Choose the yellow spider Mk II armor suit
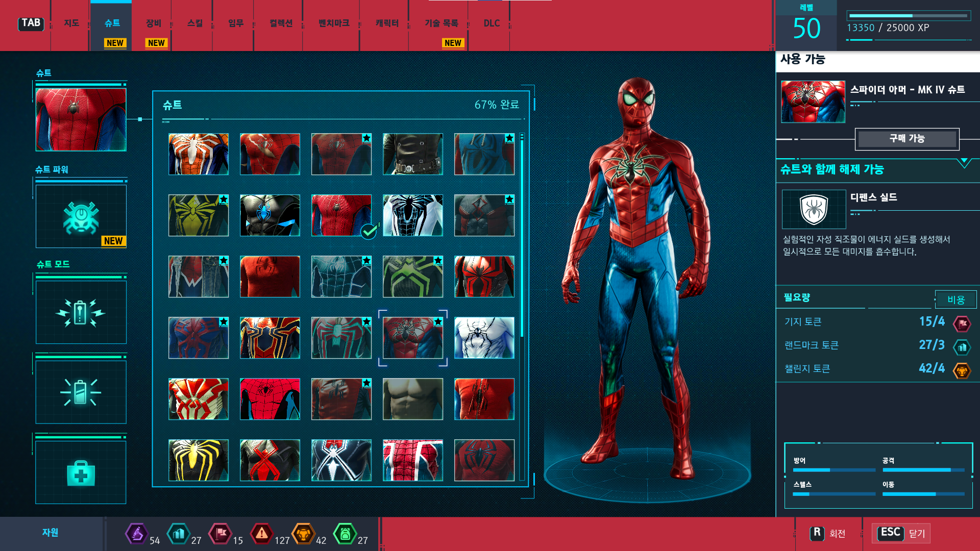 pyautogui.click(x=199, y=215)
